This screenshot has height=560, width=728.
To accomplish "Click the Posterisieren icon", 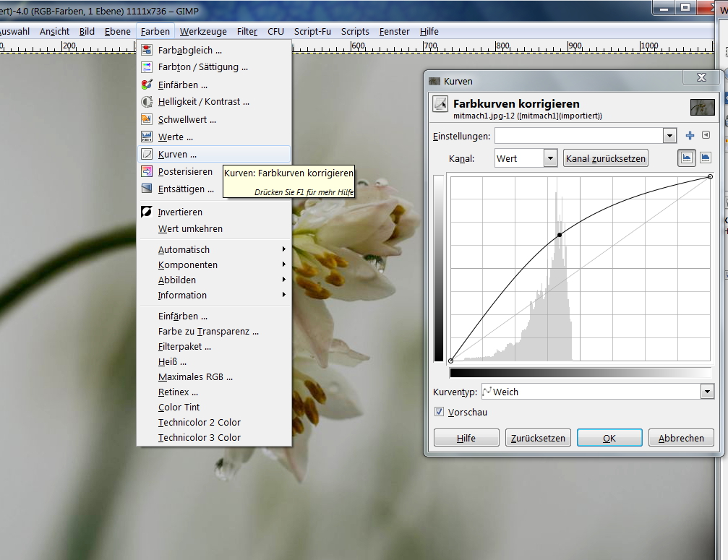I will pyautogui.click(x=147, y=172).
